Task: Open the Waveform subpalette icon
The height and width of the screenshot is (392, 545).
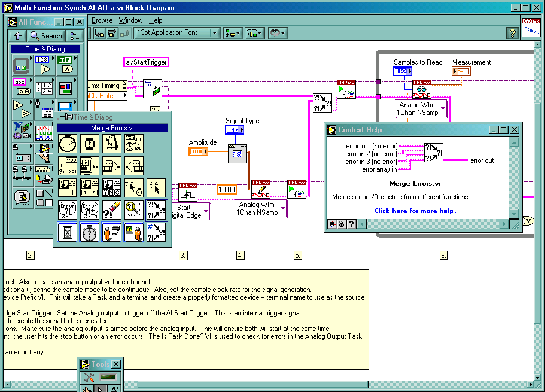Action: [x=44, y=132]
